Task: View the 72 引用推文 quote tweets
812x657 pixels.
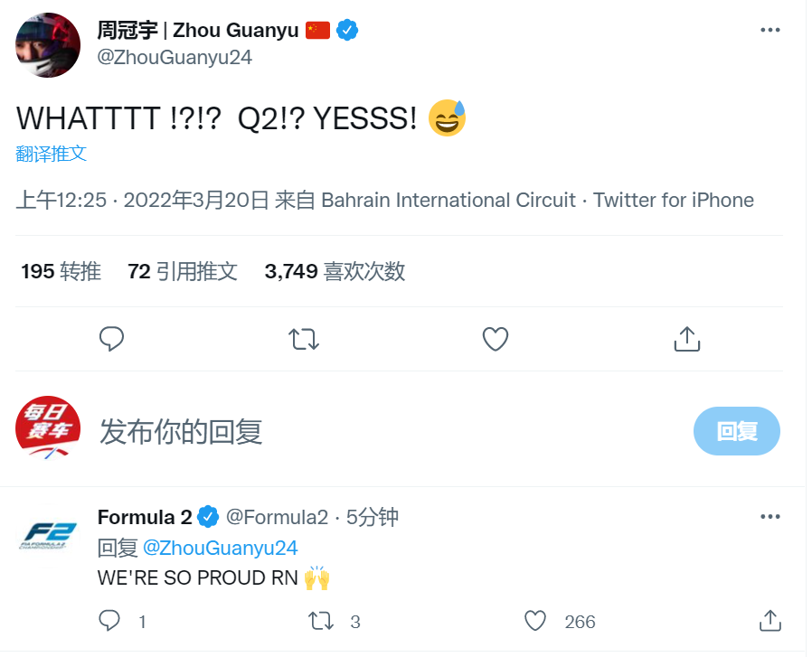Action: pyautogui.click(x=183, y=271)
